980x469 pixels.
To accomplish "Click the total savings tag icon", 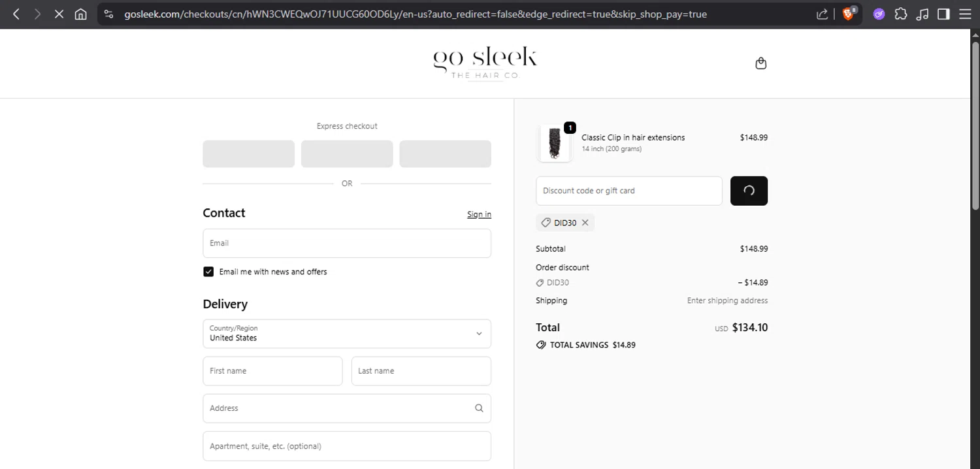I will point(541,345).
